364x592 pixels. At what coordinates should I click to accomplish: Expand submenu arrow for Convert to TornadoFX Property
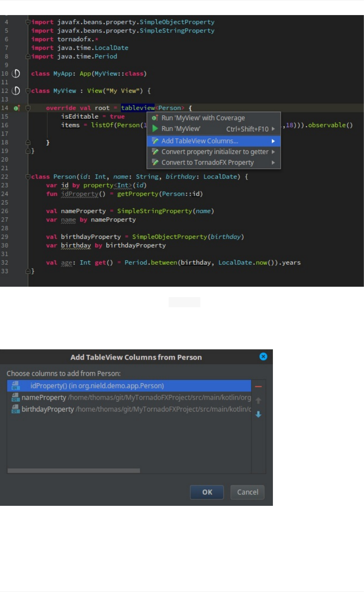[273, 163]
